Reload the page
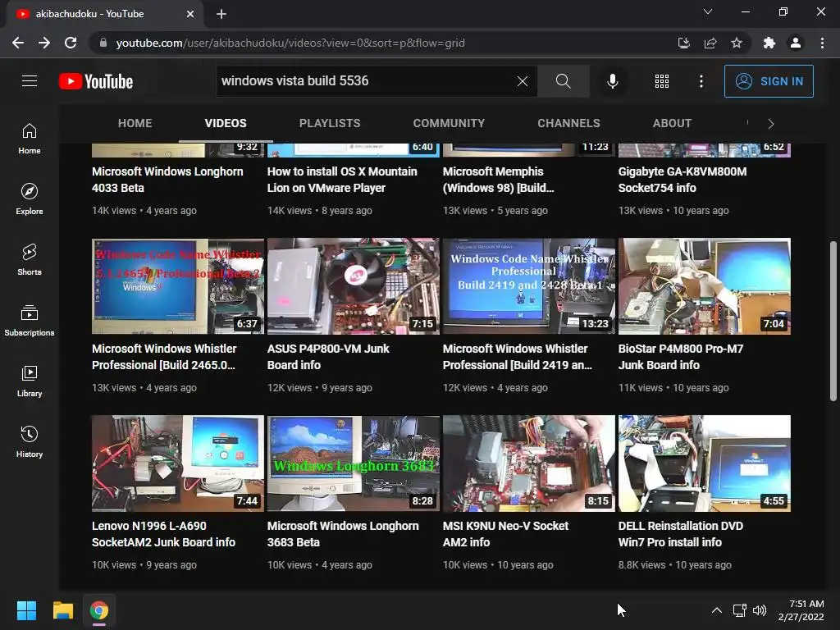The image size is (840, 630). 71,43
